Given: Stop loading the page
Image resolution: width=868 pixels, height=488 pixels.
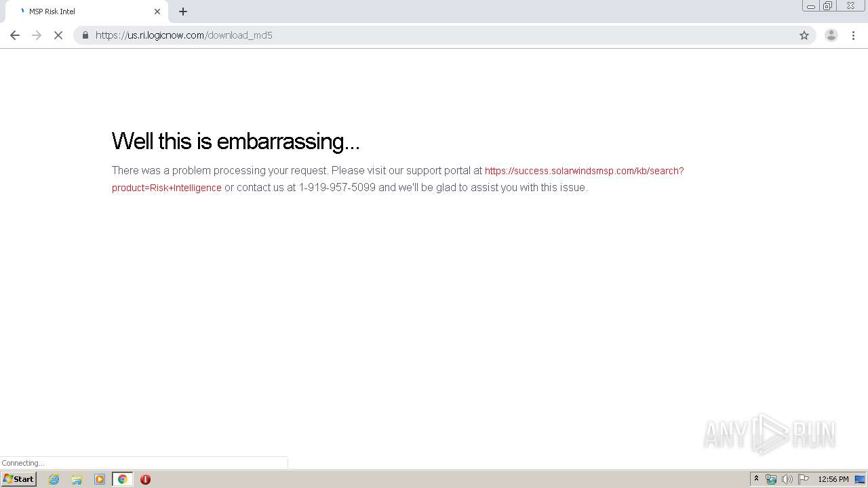Looking at the screenshot, I should coord(58,35).
